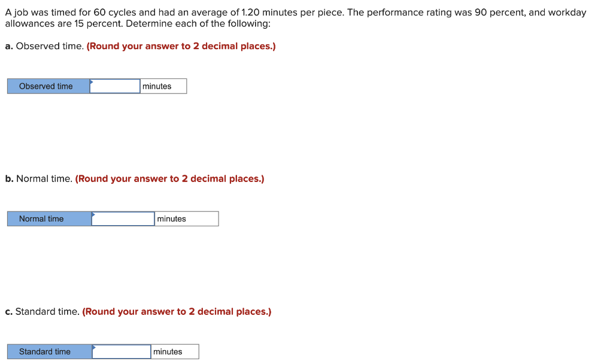613x364 pixels.
Task: Click the minutes label next to Normal time
Action: pyautogui.click(x=171, y=219)
